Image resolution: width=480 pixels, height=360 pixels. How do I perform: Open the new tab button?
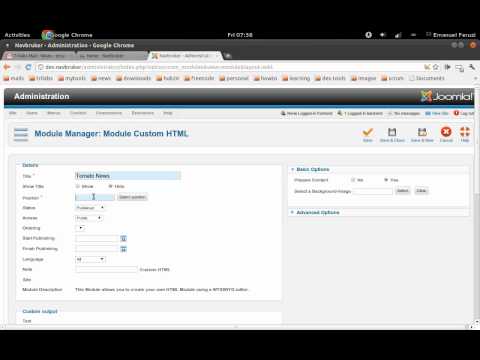pyautogui.click(x=228, y=56)
